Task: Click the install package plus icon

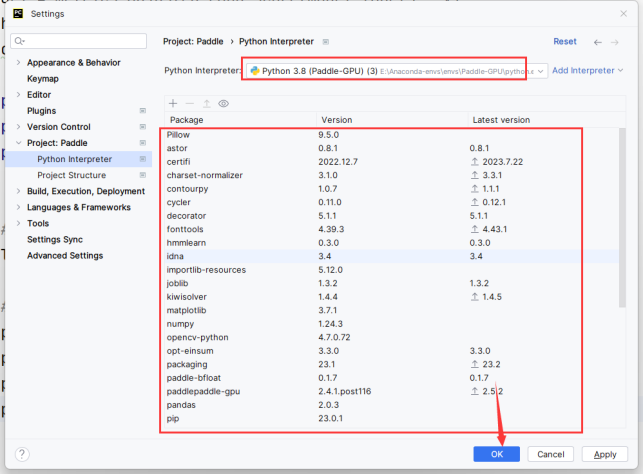Action: point(173,103)
